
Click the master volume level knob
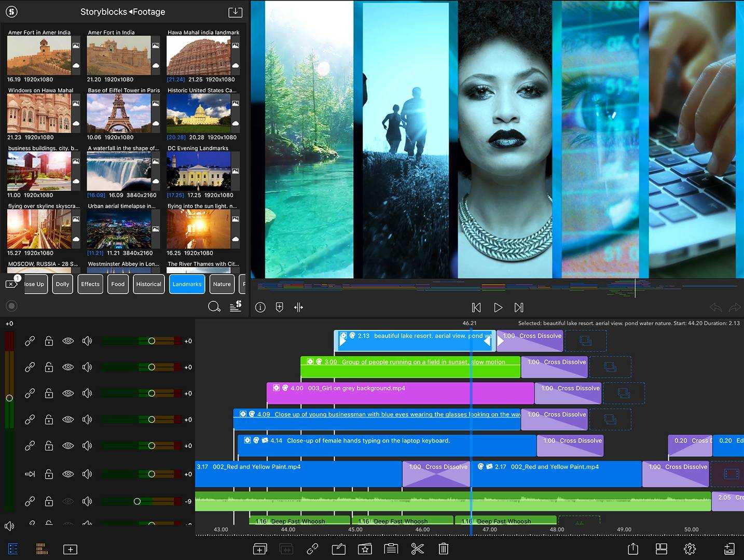pyautogui.click(x=9, y=398)
